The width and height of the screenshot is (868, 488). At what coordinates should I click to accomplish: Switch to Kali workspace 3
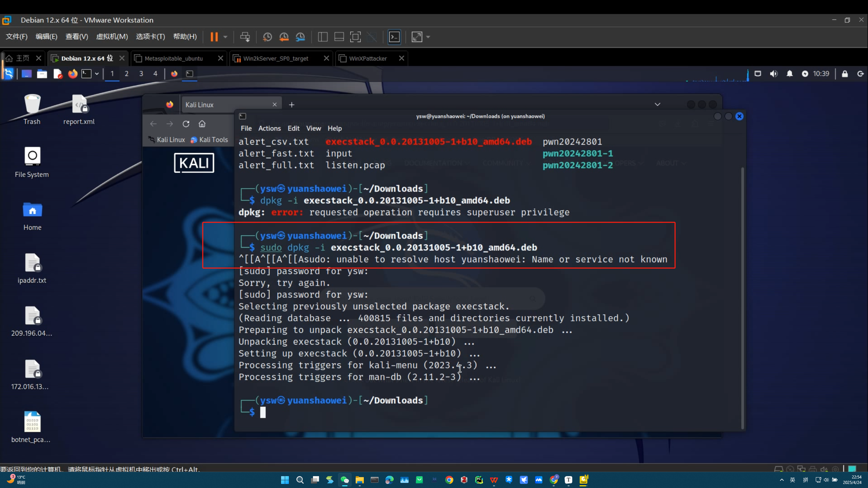[x=141, y=74]
